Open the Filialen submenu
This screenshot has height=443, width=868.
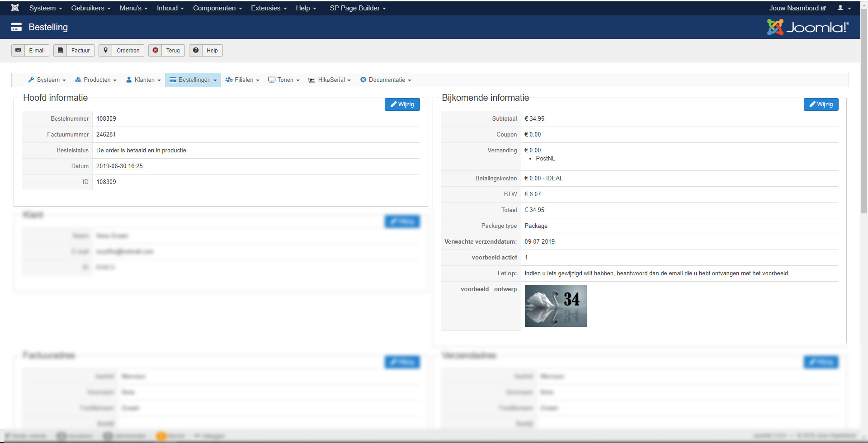(242, 80)
